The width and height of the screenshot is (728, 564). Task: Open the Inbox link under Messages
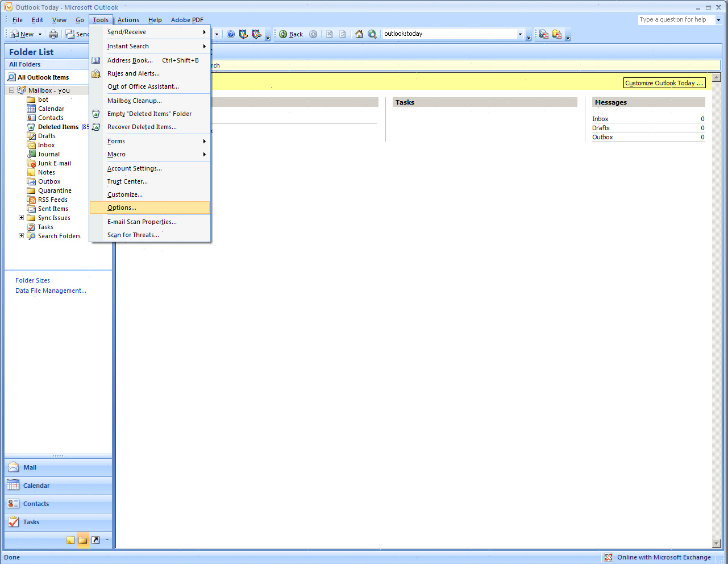(600, 119)
